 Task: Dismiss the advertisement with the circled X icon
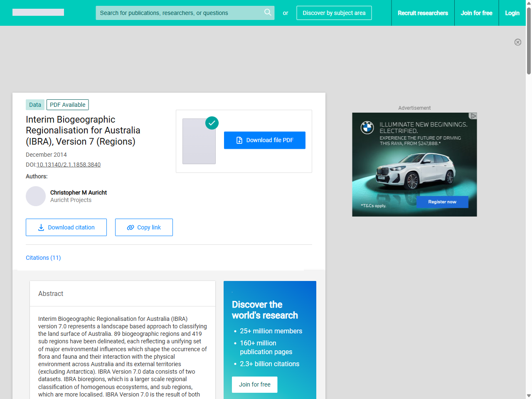518,42
